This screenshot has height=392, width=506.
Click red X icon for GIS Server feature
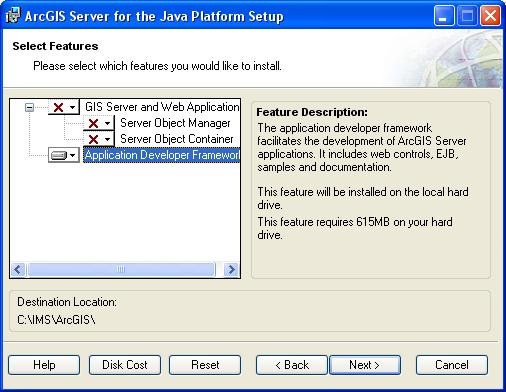(x=58, y=107)
